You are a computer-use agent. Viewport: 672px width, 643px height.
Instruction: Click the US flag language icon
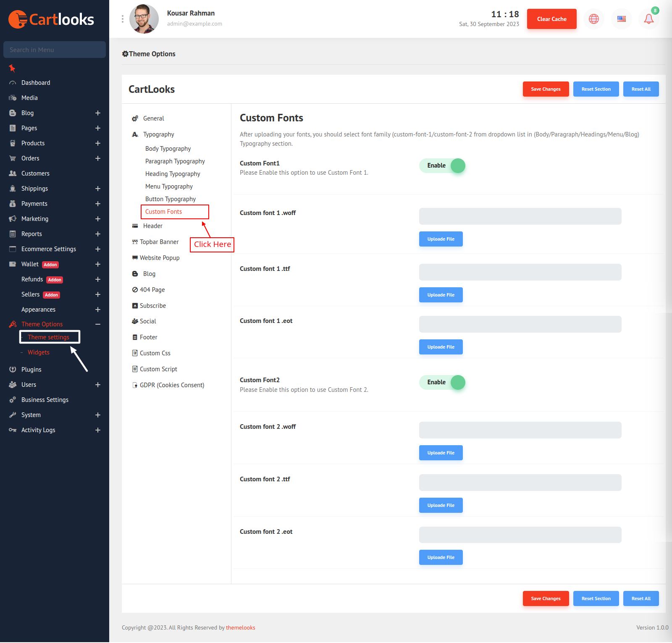coord(621,19)
